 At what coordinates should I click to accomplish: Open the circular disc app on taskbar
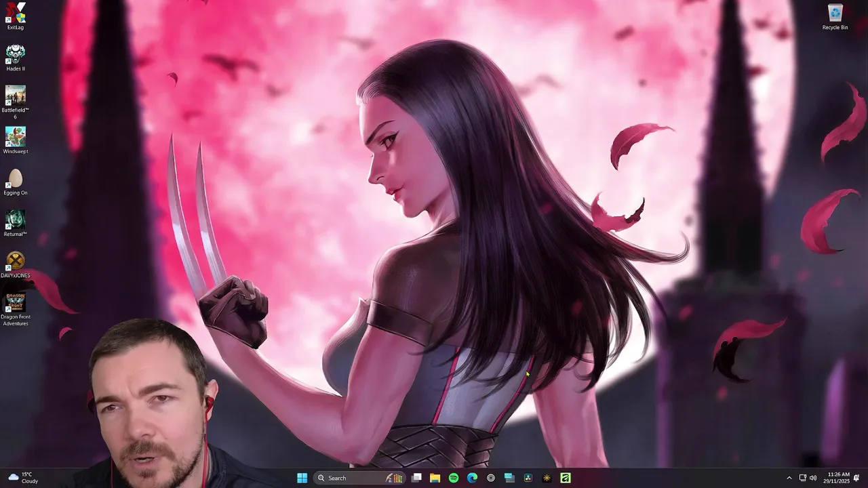(x=491, y=478)
